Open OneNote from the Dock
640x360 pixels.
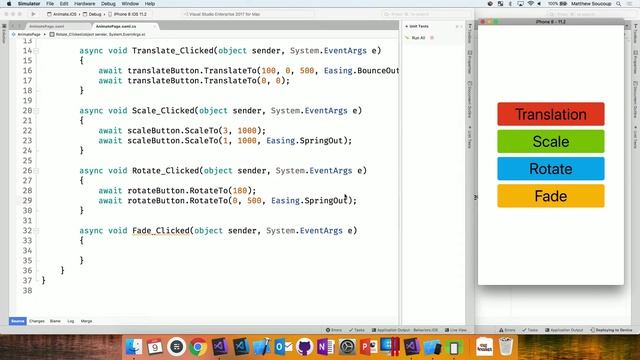coord(326,347)
